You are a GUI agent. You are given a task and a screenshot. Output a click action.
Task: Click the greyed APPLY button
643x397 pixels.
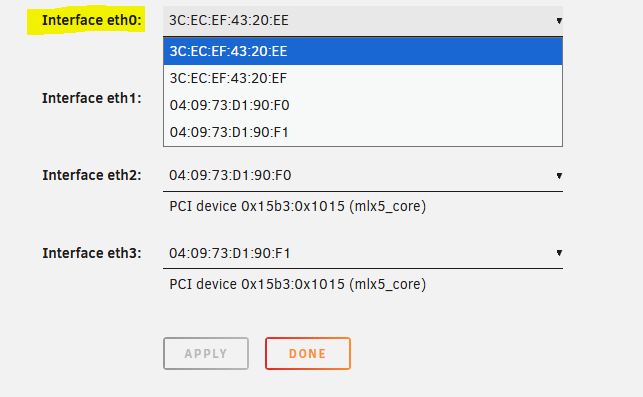click(206, 354)
